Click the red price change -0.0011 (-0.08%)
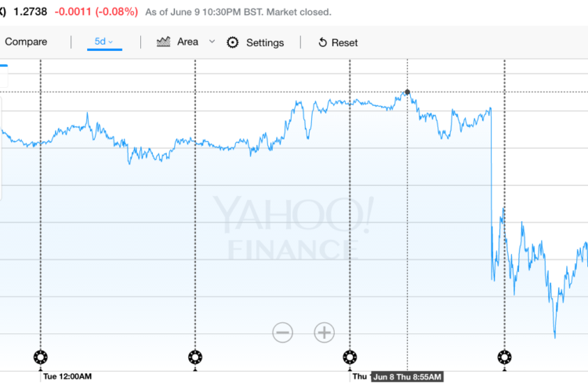 (96, 13)
